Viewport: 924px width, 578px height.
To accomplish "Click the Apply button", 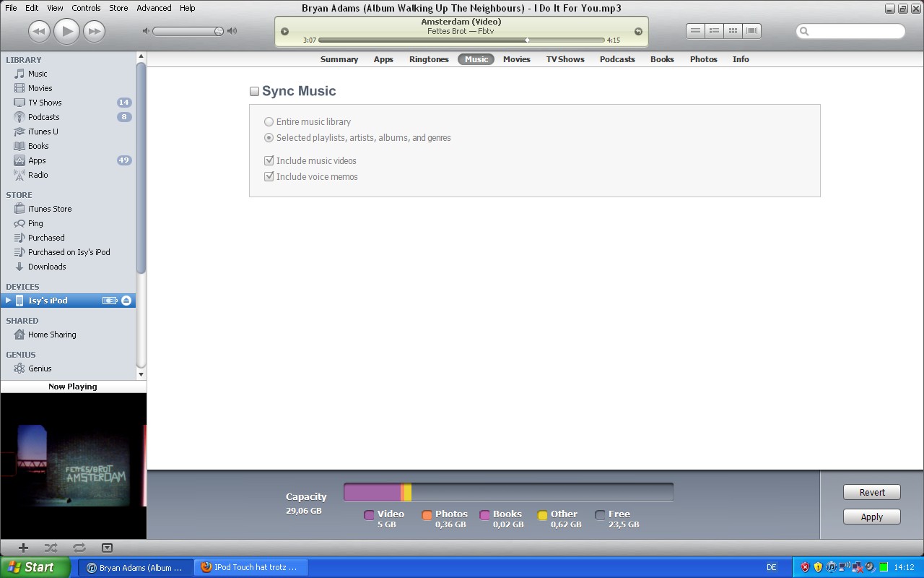I will point(872,517).
